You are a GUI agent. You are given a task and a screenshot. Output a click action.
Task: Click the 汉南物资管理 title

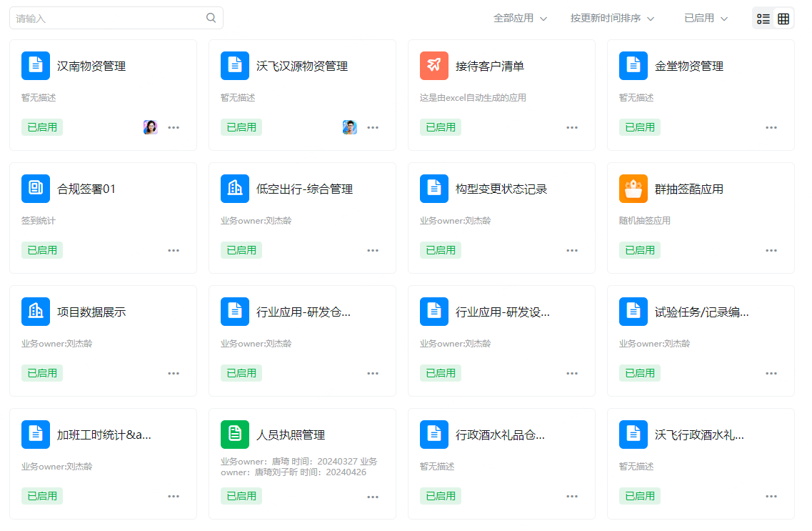91,66
